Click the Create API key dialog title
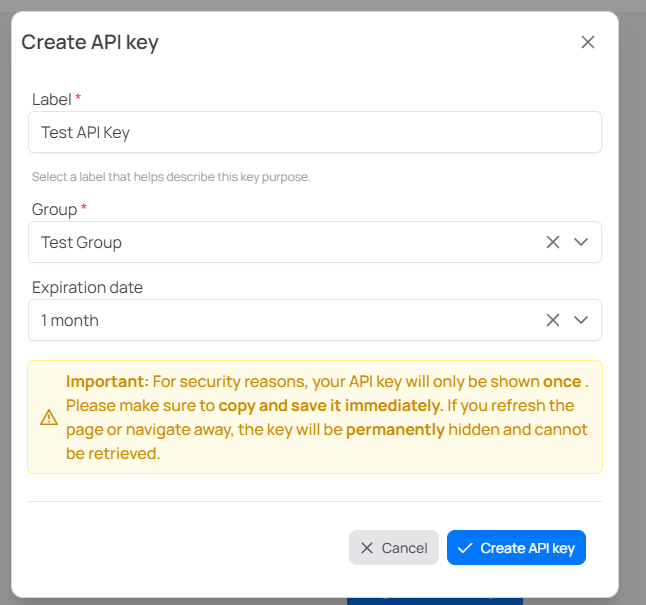 (x=90, y=42)
